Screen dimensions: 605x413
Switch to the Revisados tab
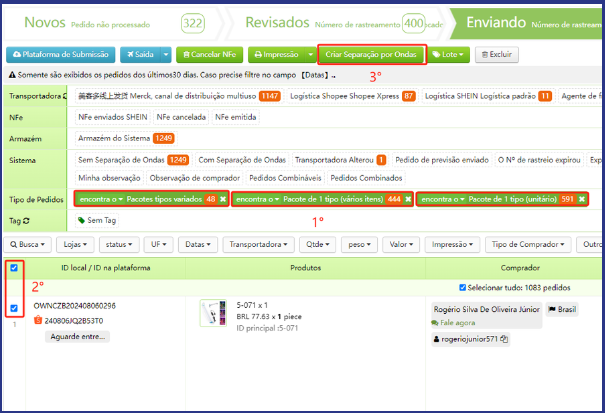290,22
